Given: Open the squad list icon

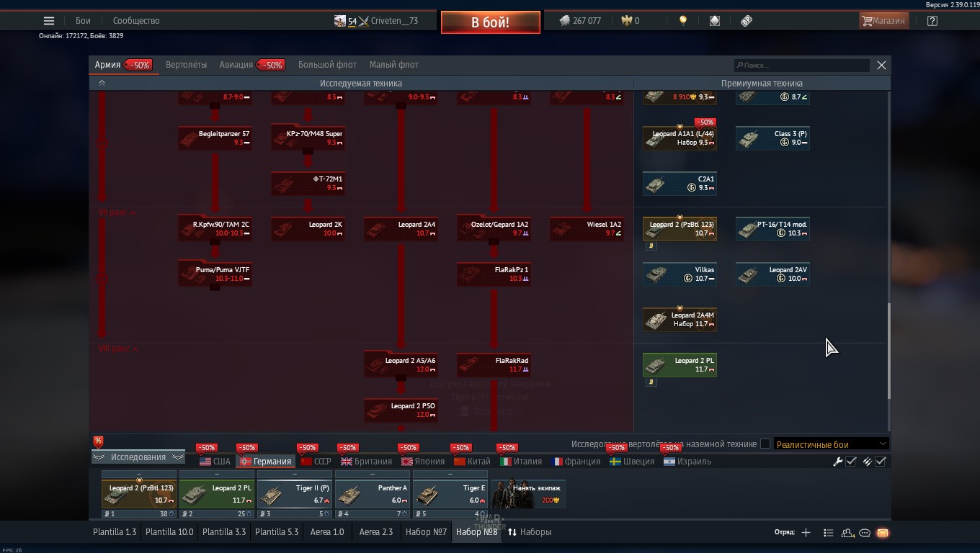Looking at the screenshot, I should [x=828, y=533].
